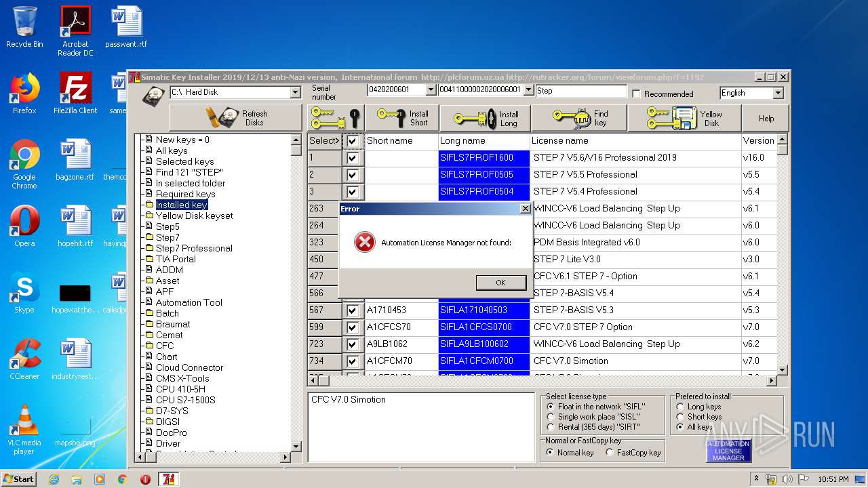Select Long keys install preference
Viewport: 868px width, 488px height.
(680, 407)
